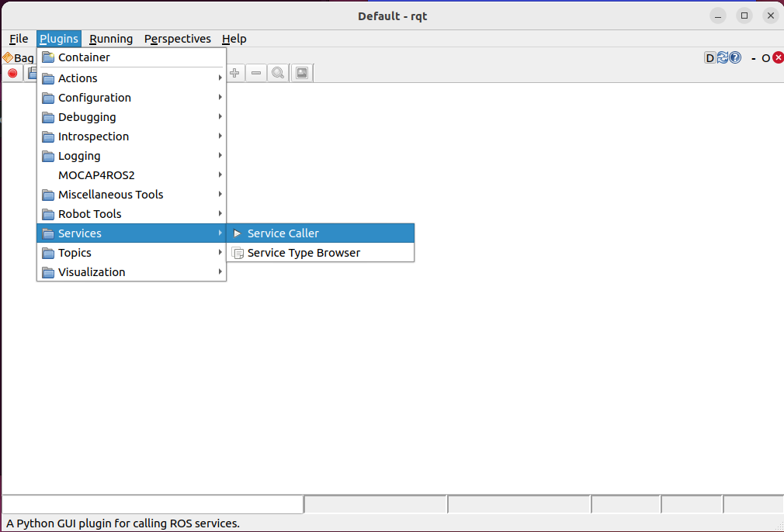This screenshot has height=532, width=784.
Task: Select the Topics menu entry
Action: click(131, 253)
